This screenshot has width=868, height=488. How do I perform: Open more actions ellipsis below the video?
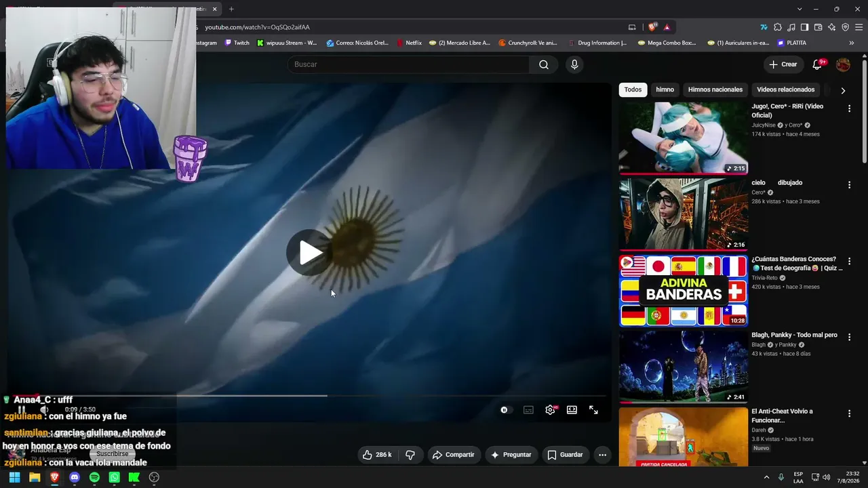click(x=602, y=455)
